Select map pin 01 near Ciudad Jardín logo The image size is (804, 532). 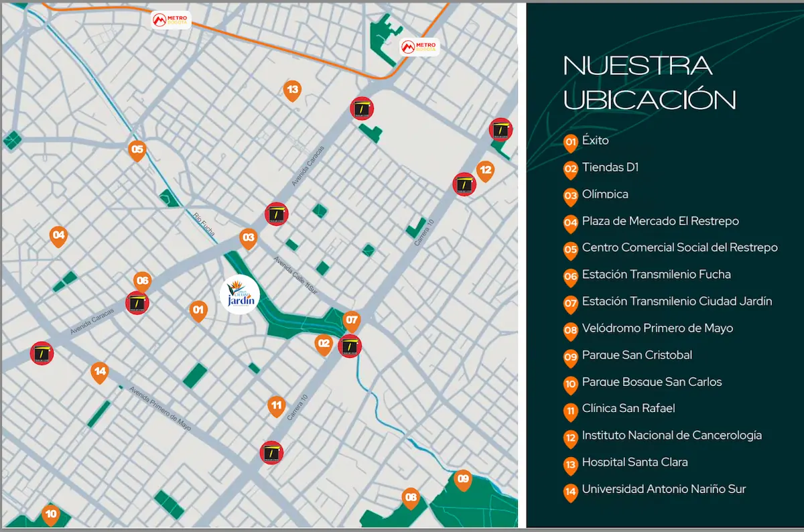click(x=198, y=310)
